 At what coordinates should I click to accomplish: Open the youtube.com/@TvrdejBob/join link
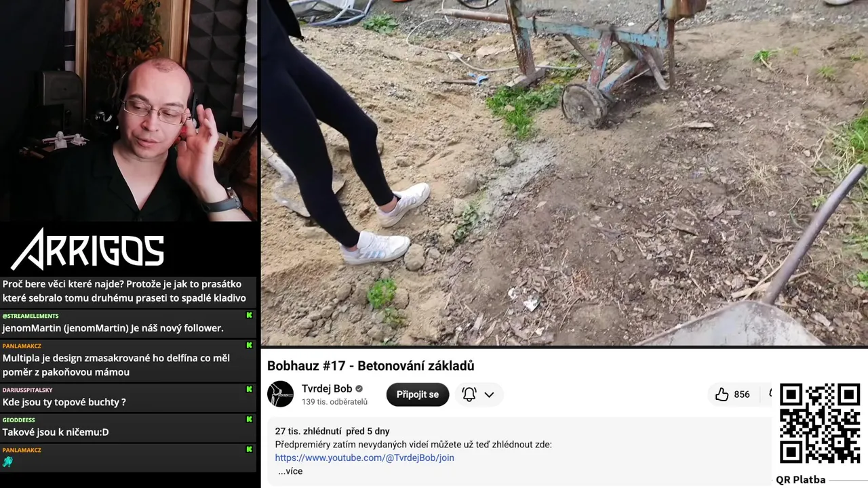(x=365, y=457)
